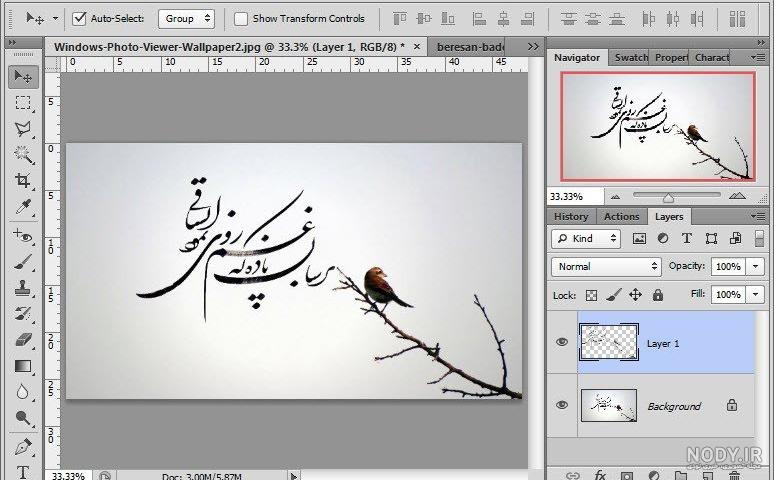
Task: Switch to Actions tab
Action: coord(622,216)
